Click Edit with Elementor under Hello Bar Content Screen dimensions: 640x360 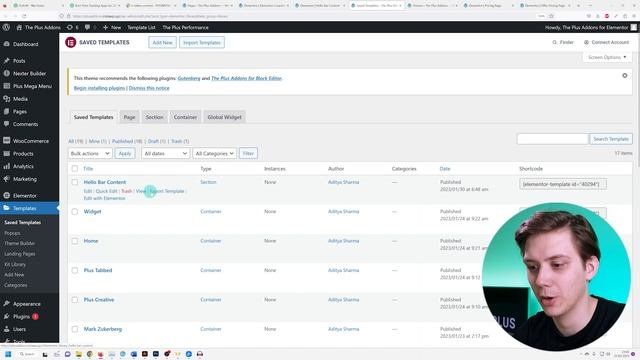[104, 198]
